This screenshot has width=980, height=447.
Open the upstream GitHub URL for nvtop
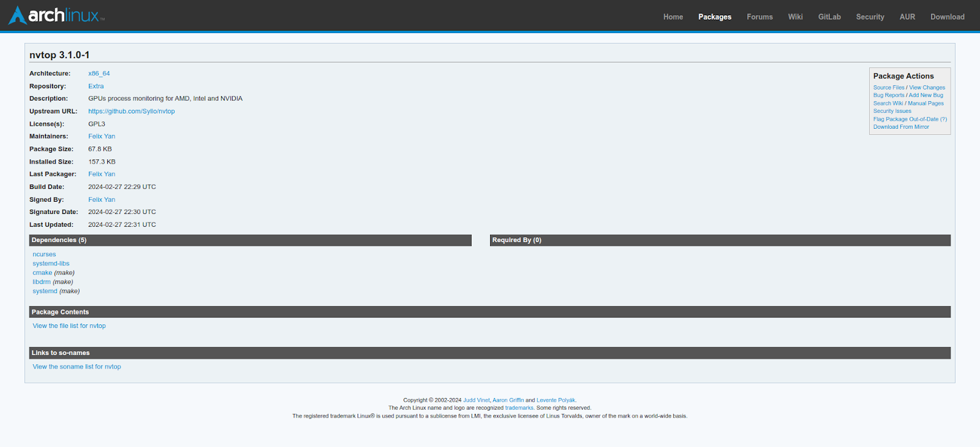click(132, 112)
